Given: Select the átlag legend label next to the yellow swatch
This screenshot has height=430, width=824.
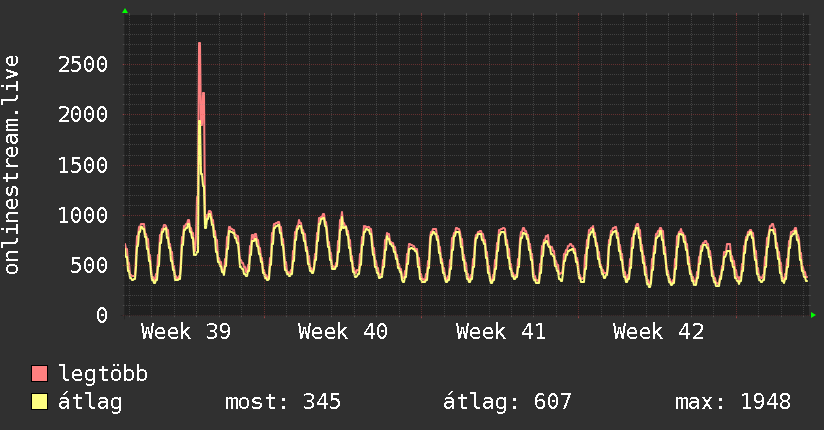Looking at the screenshot, I should (x=90, y=402).
